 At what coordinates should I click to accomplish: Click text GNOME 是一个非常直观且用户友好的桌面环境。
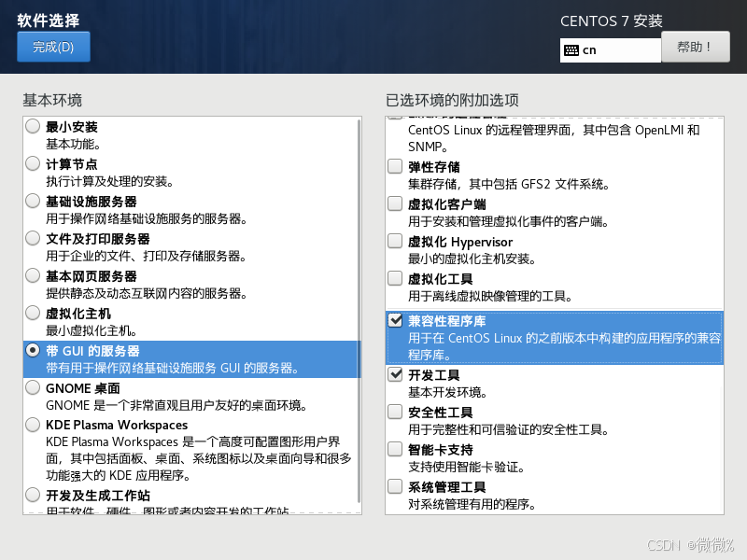pyautogui.click(x=176, y=405)
